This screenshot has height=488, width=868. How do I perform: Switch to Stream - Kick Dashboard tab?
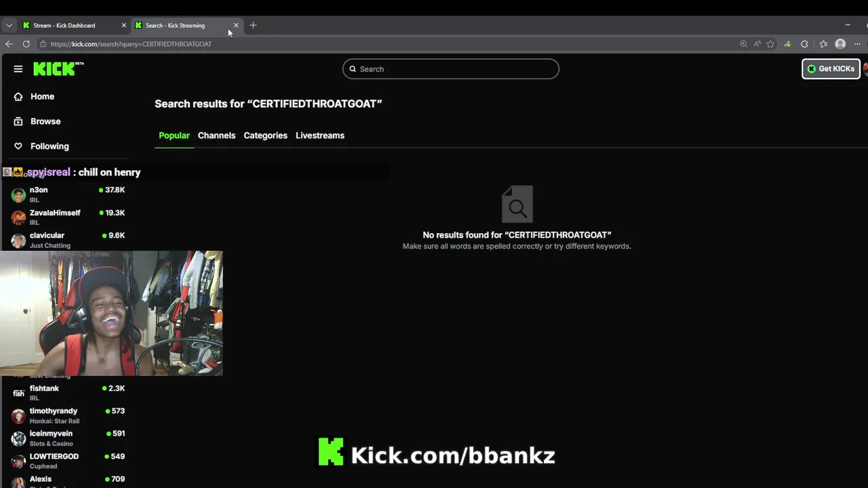73,25
